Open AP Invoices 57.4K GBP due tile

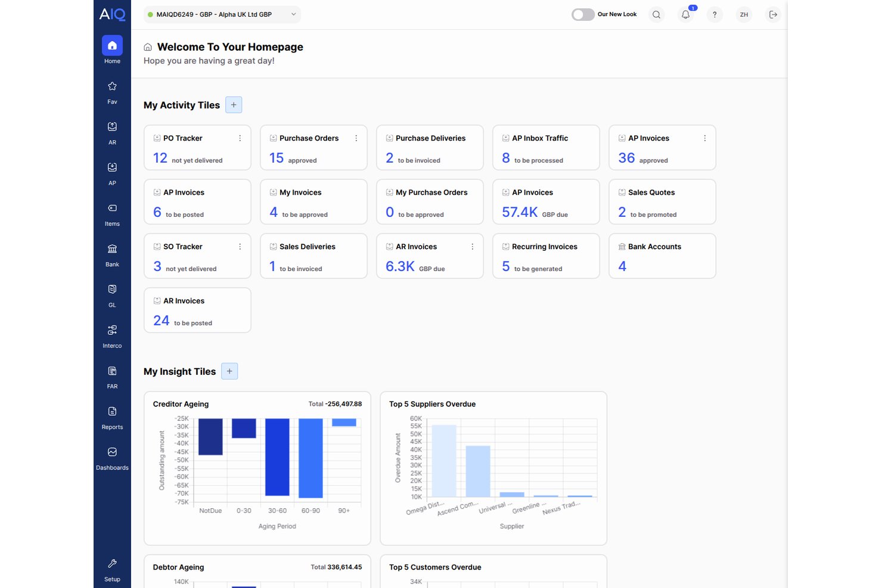pos(546,202)
